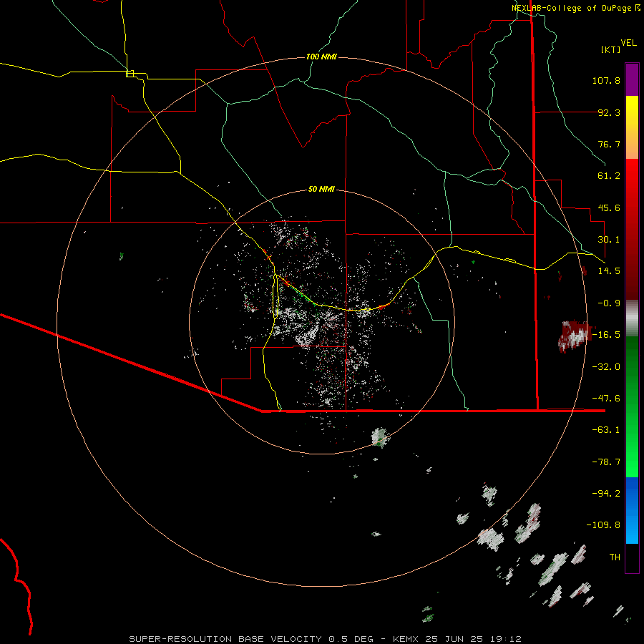Select the -63.1 legend value
This screenshot has height=644, width=644.
(606, 430)
